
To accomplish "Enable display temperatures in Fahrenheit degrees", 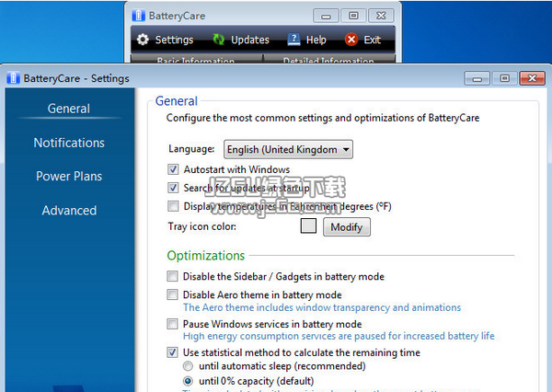I will tap(173, 206).
